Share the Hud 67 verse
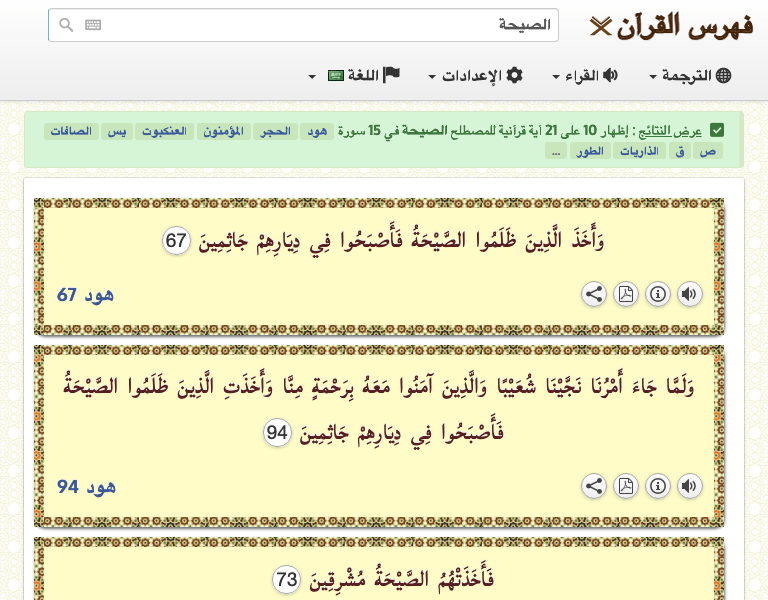Screen dimensions: 768x600 (593, 294)
